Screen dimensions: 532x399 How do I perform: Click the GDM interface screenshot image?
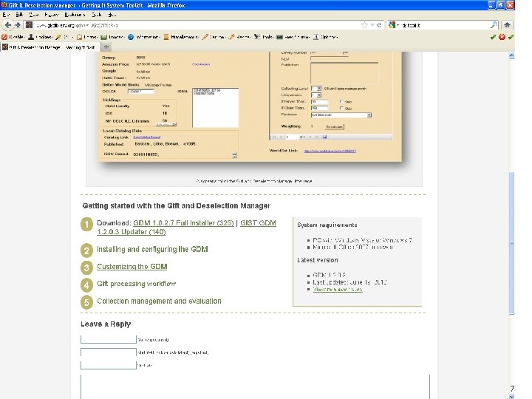250,107
